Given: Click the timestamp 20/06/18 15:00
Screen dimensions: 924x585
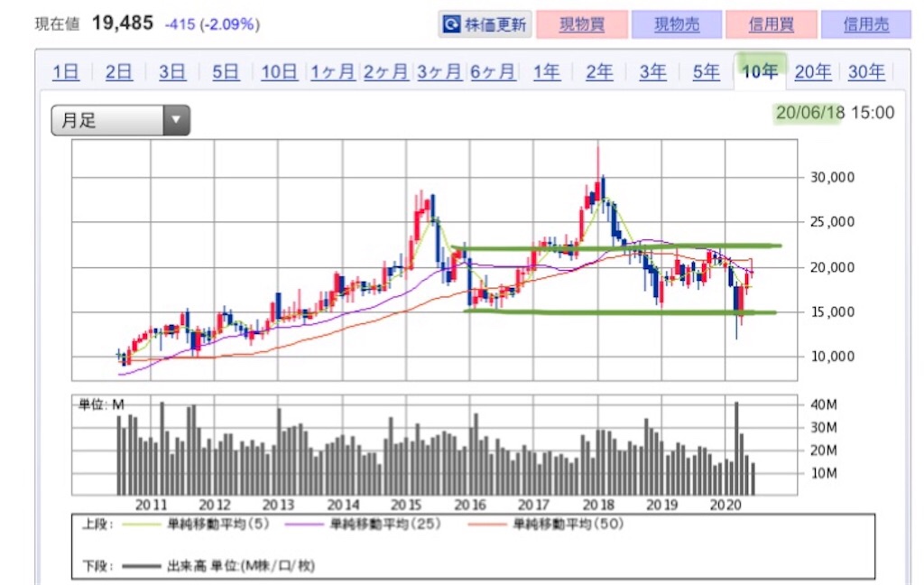Looking at the screenshot, I should (x=835, y=113).
